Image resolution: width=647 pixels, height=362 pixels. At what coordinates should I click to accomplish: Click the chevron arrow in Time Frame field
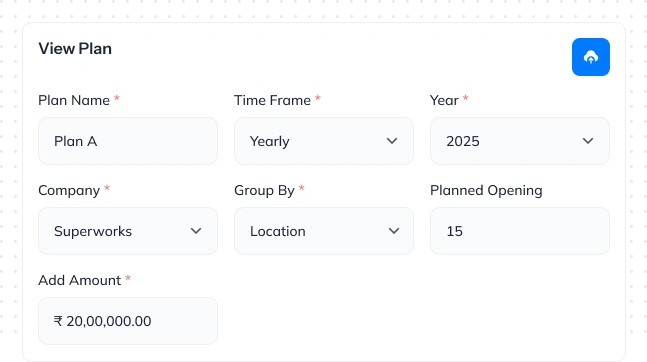pyautogui.click(x=392, y=141)
